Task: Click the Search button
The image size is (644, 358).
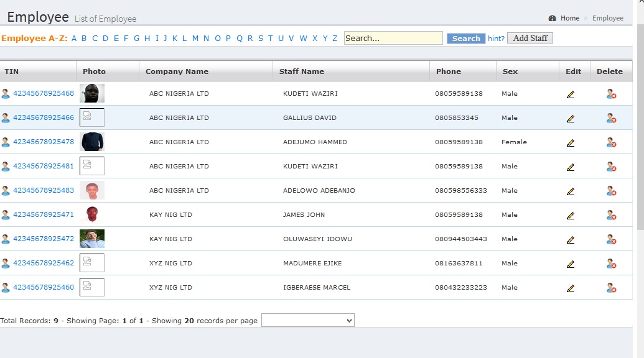Action: [x=466, y=39]
